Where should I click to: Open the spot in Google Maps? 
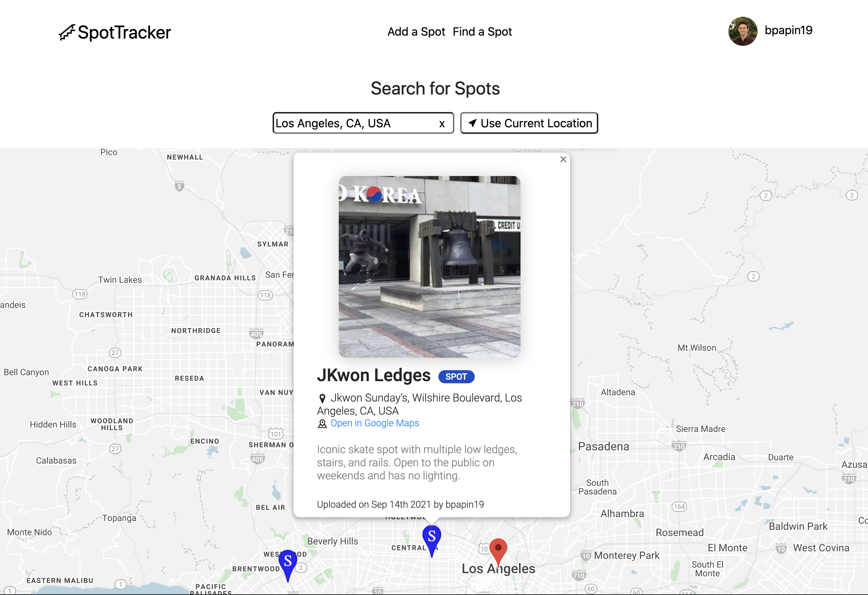(375, 423)
